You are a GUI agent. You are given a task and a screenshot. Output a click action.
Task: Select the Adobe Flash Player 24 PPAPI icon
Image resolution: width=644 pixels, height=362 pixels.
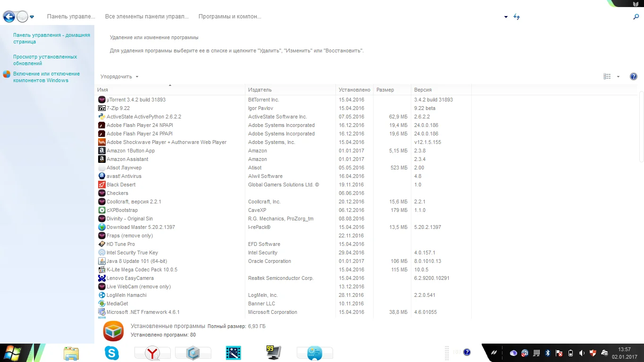coord(102,134)
